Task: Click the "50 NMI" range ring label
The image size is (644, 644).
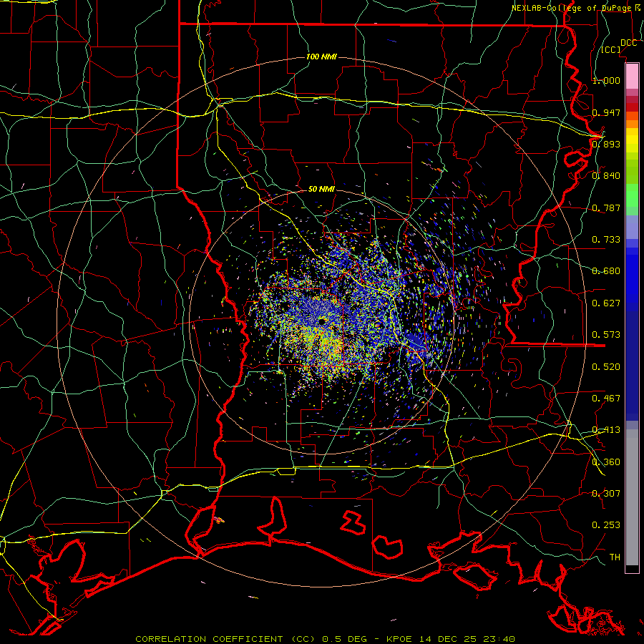Action: (x=321, y=189)
